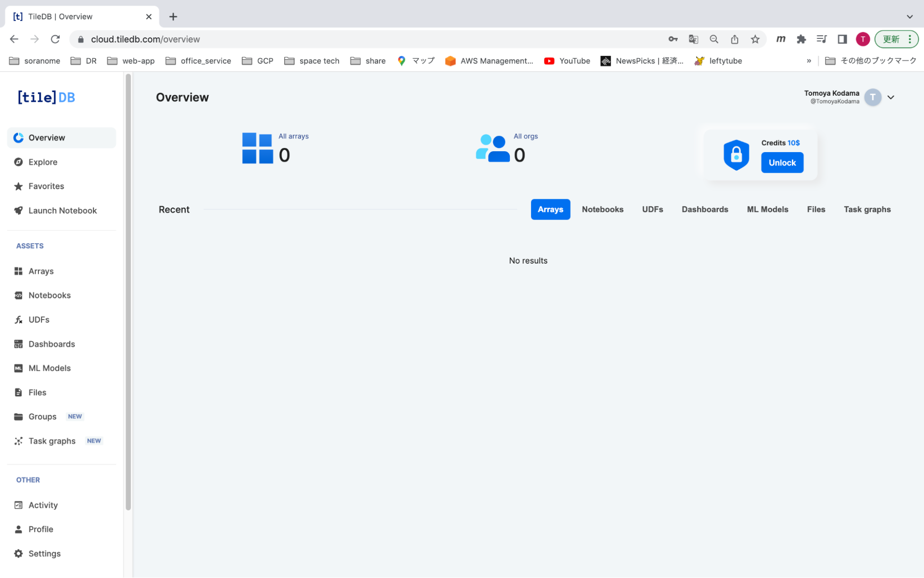Click the sidebar vertical scrollbar
The width and height of the screenshot is (924, 578).
coord(128,292)
